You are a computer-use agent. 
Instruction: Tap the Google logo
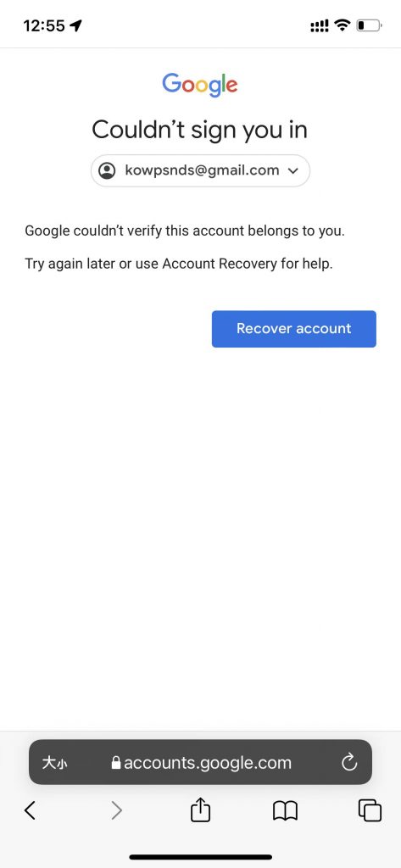coord(200,85)
